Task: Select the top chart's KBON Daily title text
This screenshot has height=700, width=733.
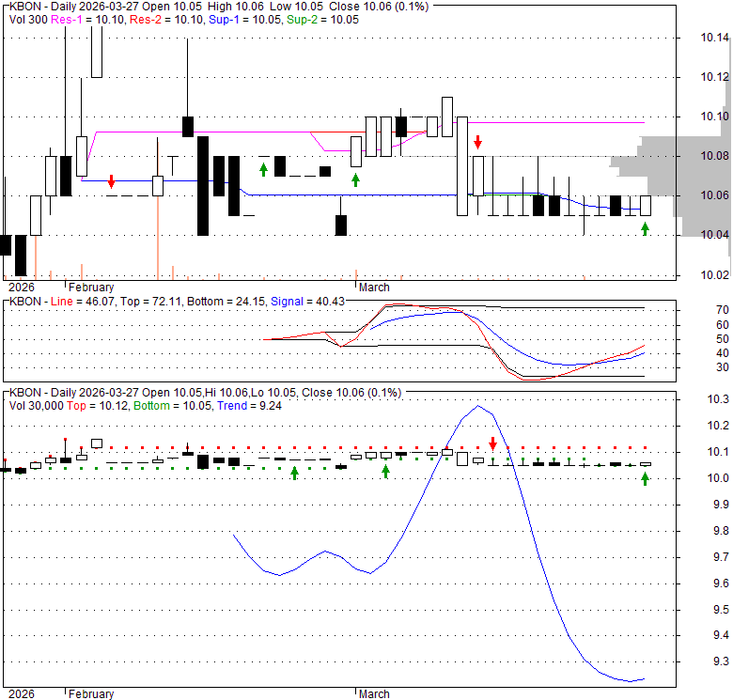Action: click(219, 7)
